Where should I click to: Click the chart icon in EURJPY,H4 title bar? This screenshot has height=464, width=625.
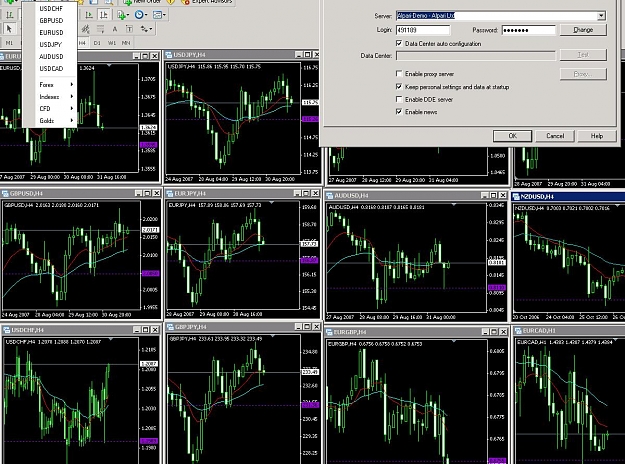[169, 193]
